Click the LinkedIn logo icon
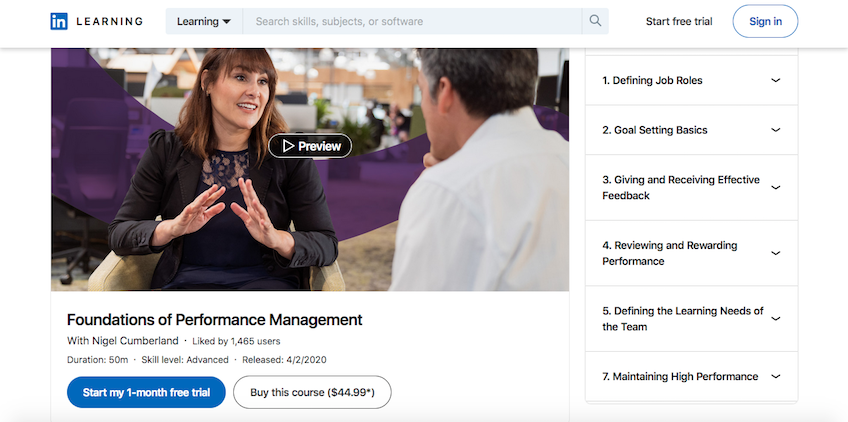Viewport: 848px width, 422px height. tap(59, 21)
